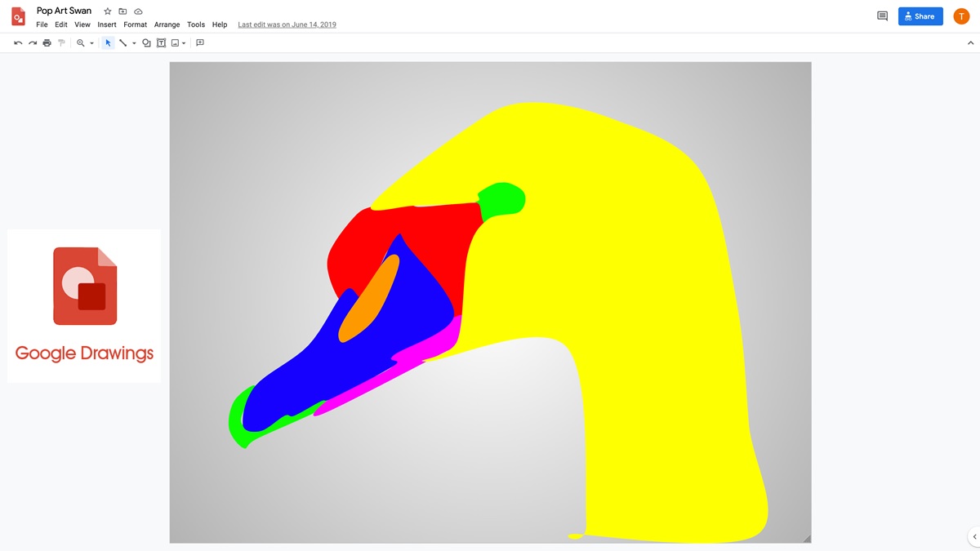Screen dimensions: 980x551
Task: Star the Pop Art Swan document
Action: click(106, 11)
